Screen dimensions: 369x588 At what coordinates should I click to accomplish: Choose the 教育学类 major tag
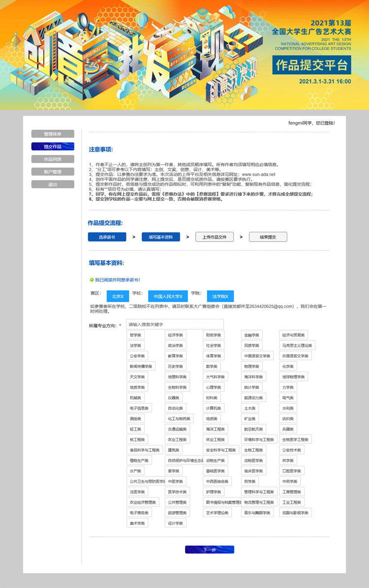[176, 356]
